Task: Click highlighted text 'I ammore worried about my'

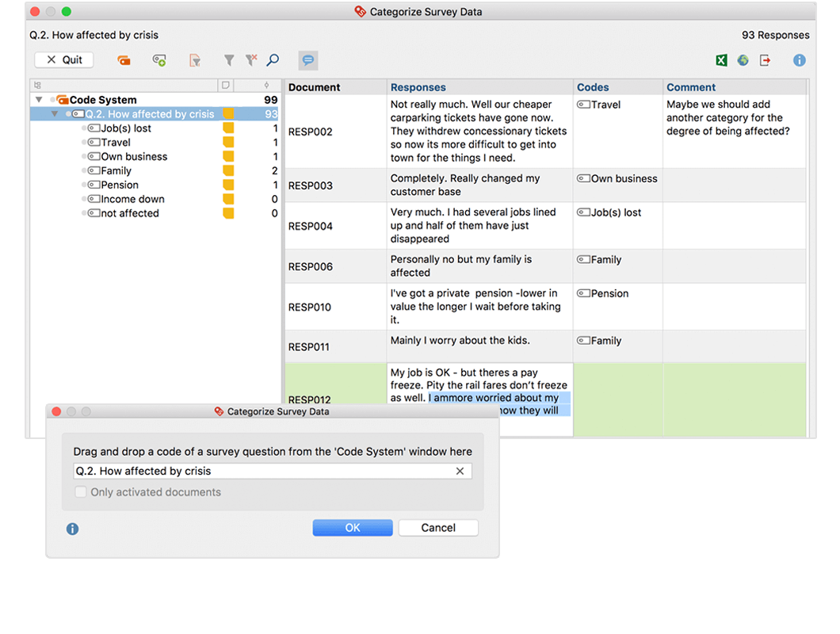Action: (494, 398)
